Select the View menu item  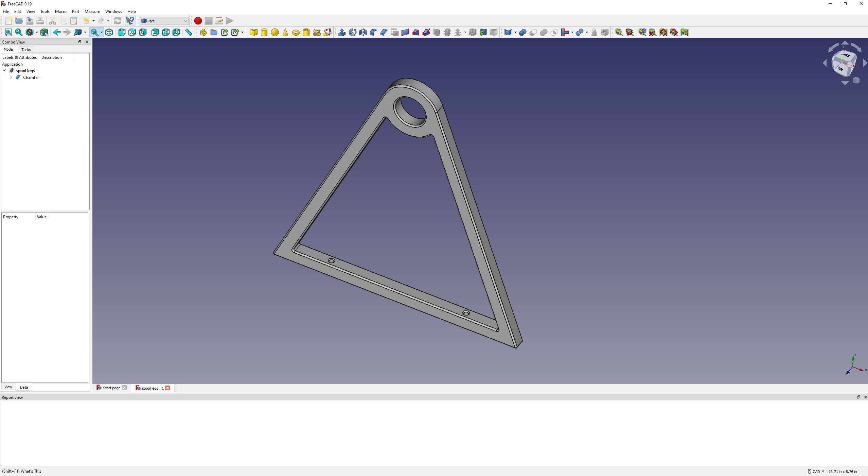(31, 11)
